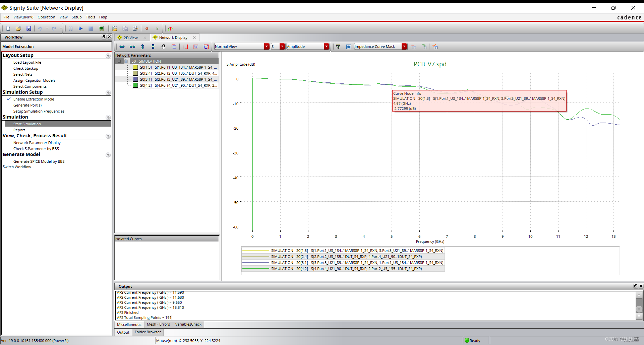The image size is (644, 345).
Task: Click Switch Workflow link
Action: (x=19, y=167)
